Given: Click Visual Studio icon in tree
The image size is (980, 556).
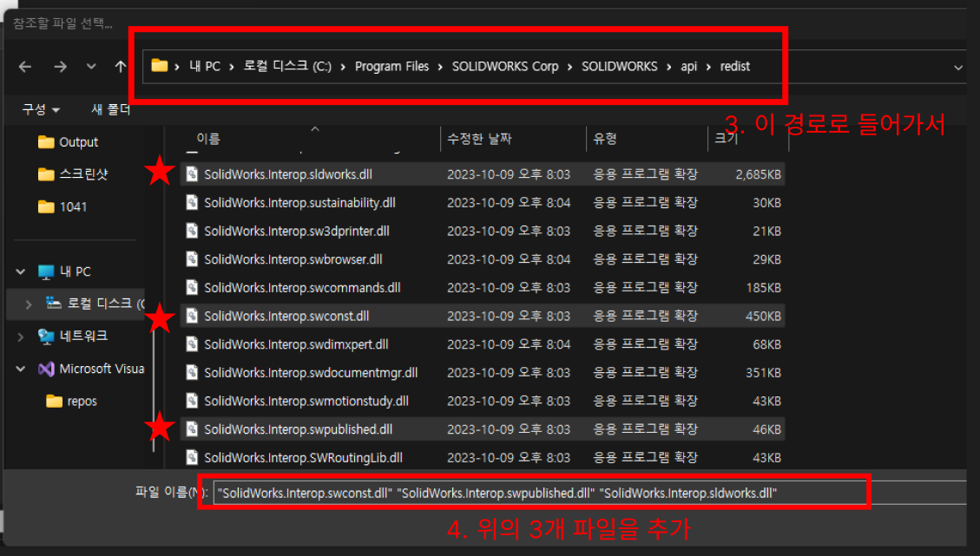Looking at the screenshot, I should click(x=46, y=369).
